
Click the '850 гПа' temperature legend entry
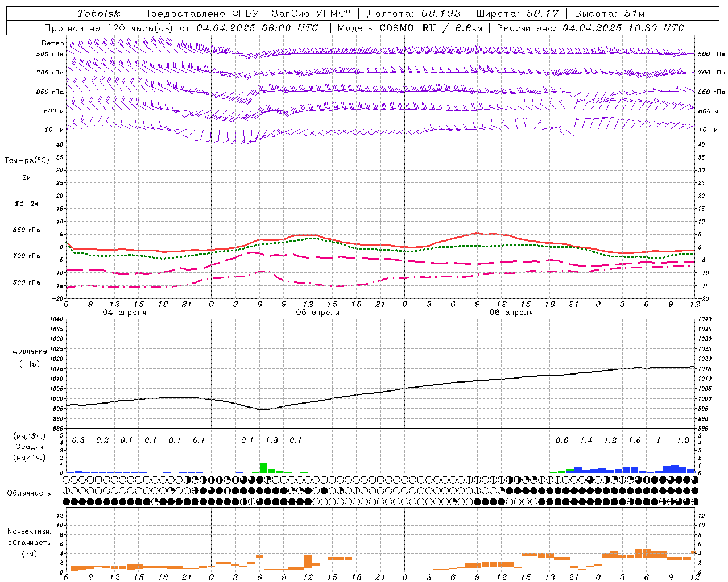(26, 230)
